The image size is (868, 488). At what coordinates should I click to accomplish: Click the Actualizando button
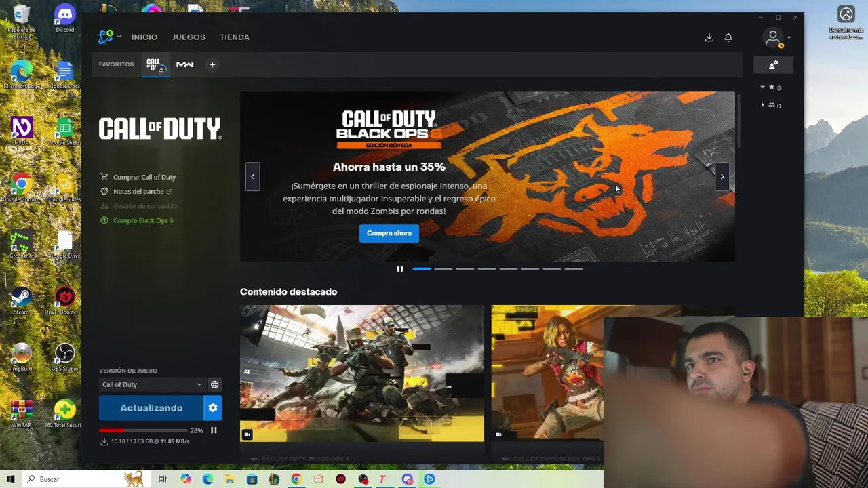151,408
